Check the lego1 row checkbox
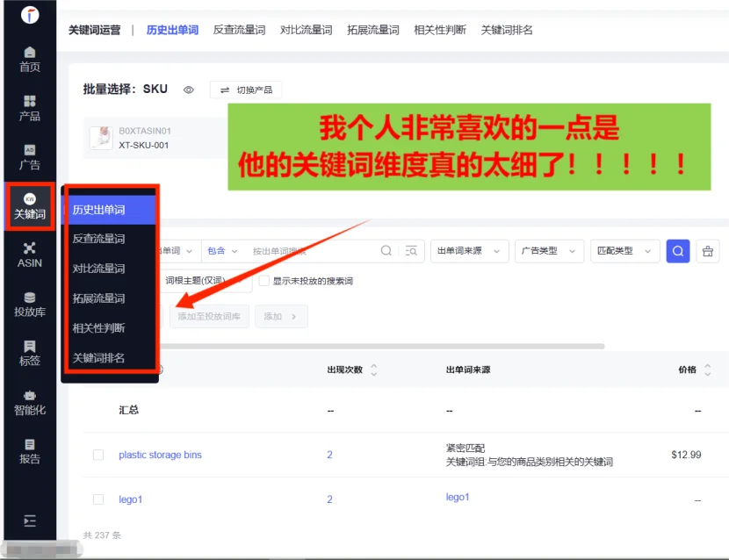729x560 pixels. [x=98, y=499]
